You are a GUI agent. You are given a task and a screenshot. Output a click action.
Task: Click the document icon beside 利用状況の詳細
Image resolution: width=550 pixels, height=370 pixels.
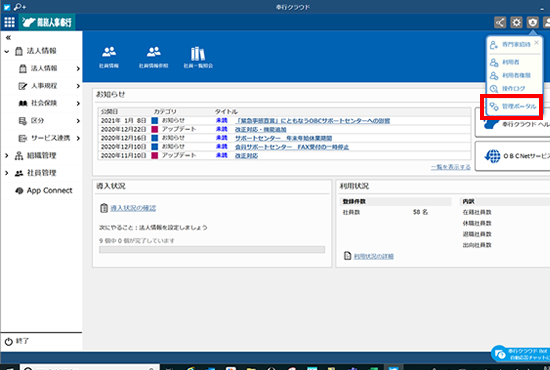coord(347,256)
